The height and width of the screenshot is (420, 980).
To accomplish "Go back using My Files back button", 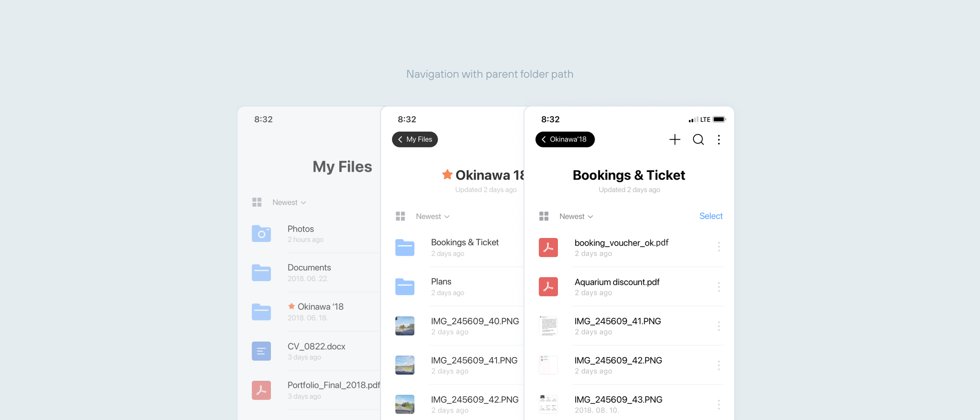I will (x=415, y=140).
